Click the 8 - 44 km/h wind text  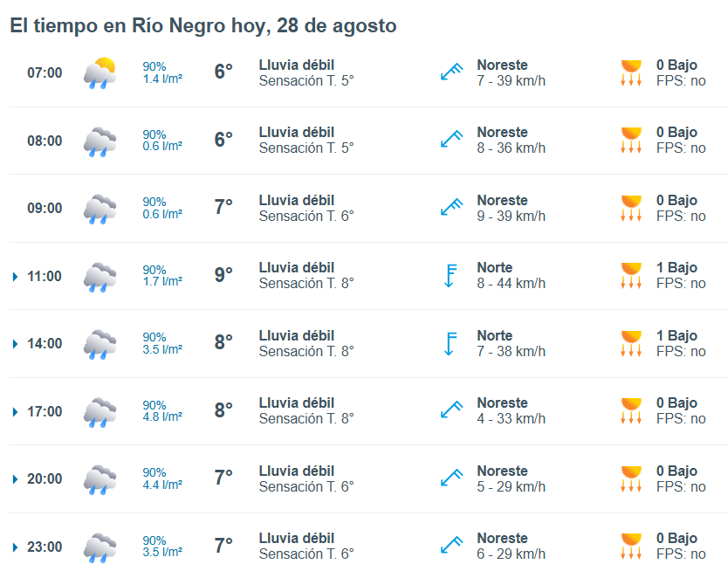coord(512,283)
